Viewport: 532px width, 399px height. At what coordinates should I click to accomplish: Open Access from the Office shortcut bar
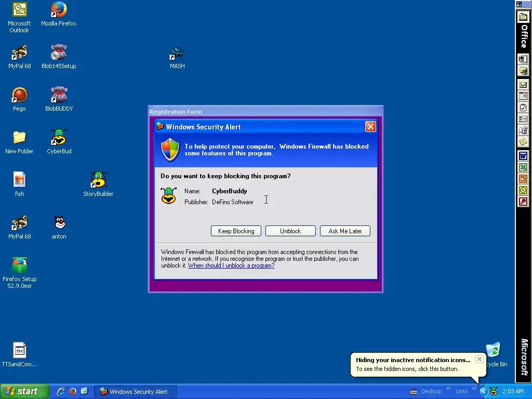[x=523, y=202]
